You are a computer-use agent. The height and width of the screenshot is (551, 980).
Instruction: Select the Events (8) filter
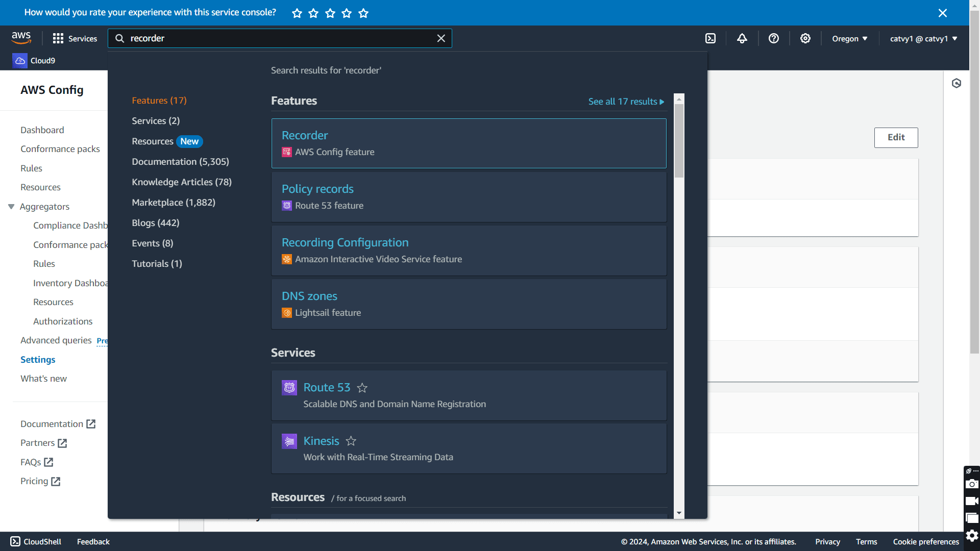[x=153, y=243]
